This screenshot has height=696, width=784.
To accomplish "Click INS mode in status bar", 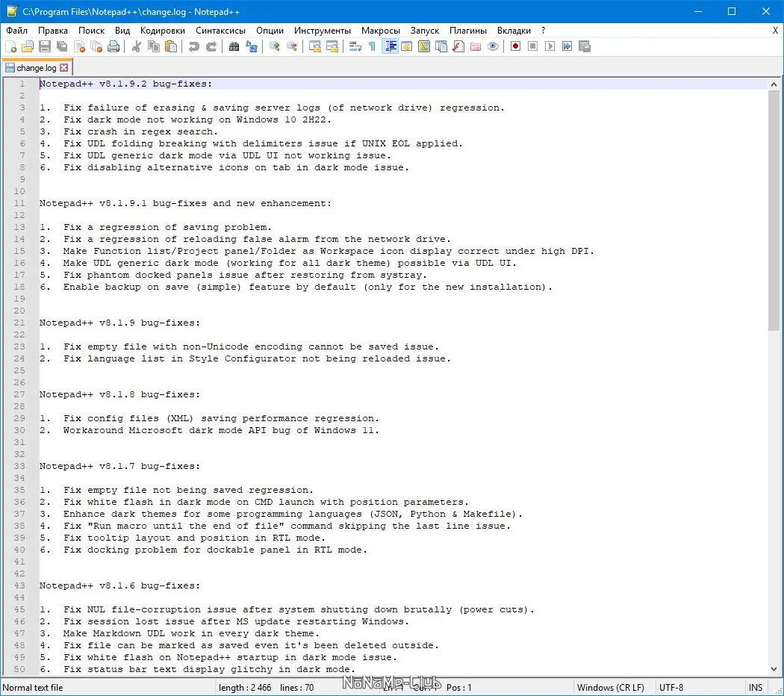I will click(756, 688).
